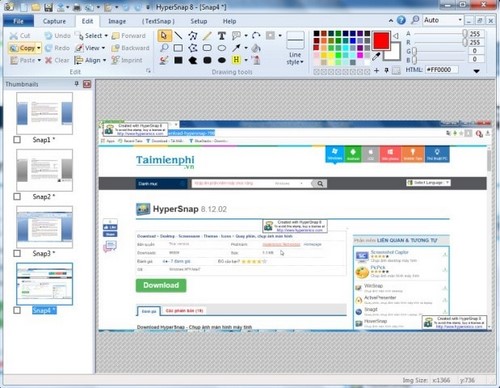
Task: Choose the hollow rectangle tool
Action: tap(178, 48)
